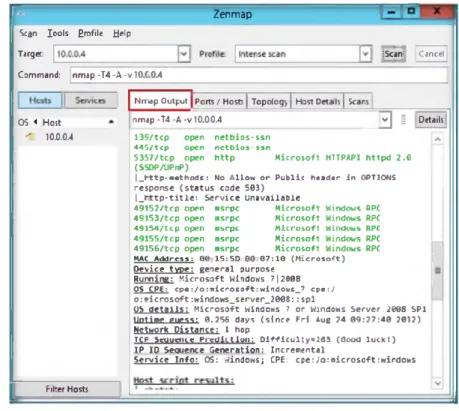
Task: Switch to the Scans tab
Action: [358, 101]
